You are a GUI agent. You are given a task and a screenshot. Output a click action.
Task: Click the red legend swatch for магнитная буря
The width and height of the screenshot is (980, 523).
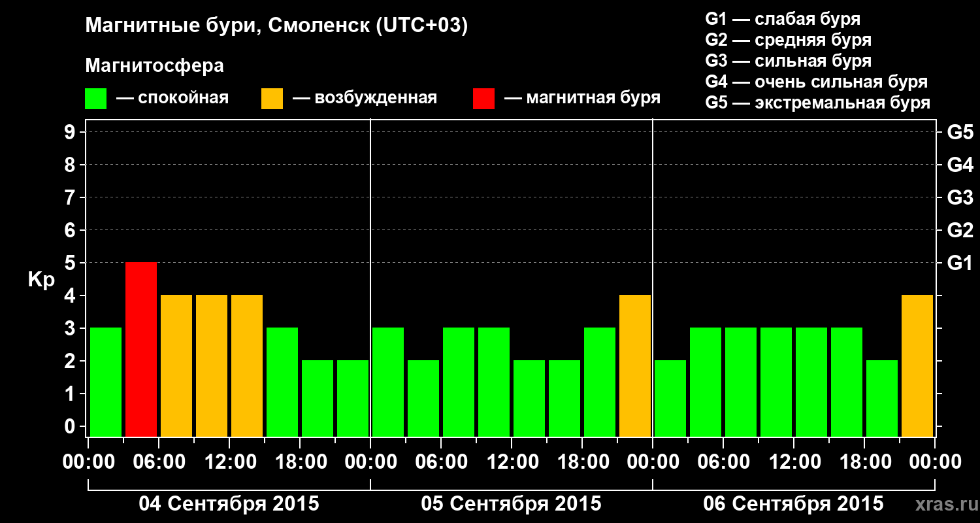(x=484, y=99)
